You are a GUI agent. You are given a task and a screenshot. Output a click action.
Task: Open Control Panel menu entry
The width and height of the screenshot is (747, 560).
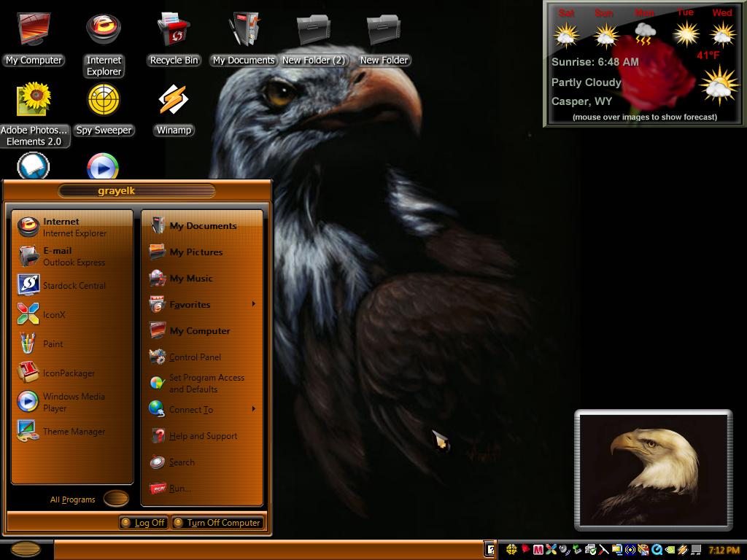coord(202,357)
